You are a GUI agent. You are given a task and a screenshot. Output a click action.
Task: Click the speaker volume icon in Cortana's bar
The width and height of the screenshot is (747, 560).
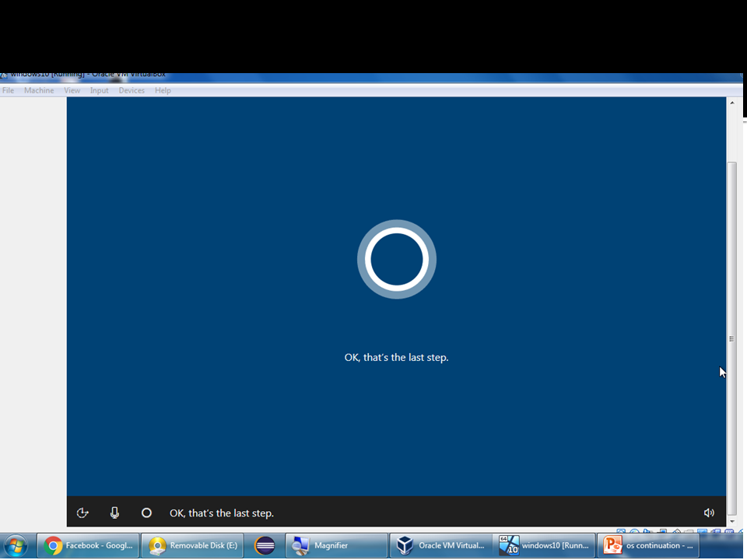pyautogui.click(x=708, y=513)
